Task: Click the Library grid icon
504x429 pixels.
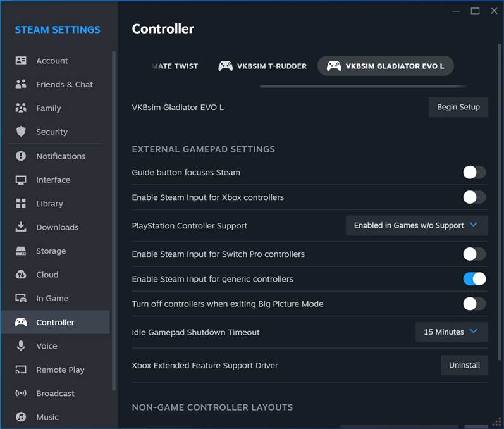Action: click(x=21, y=203)
